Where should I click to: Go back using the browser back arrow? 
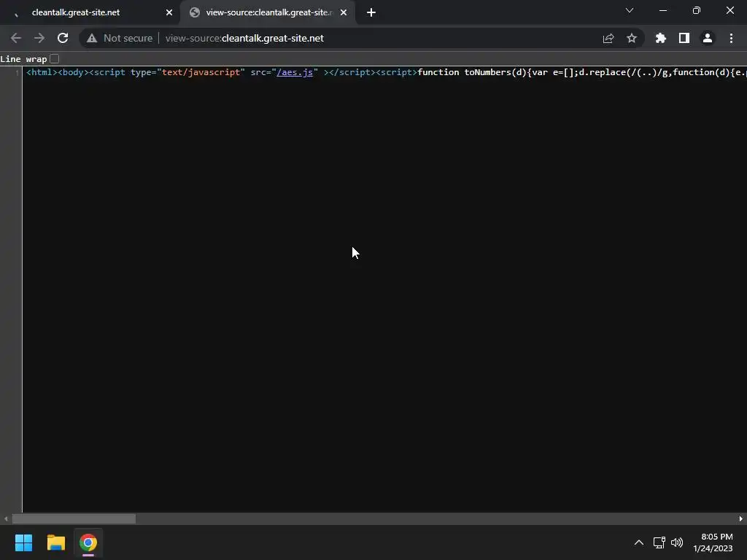tap(16, 38)
